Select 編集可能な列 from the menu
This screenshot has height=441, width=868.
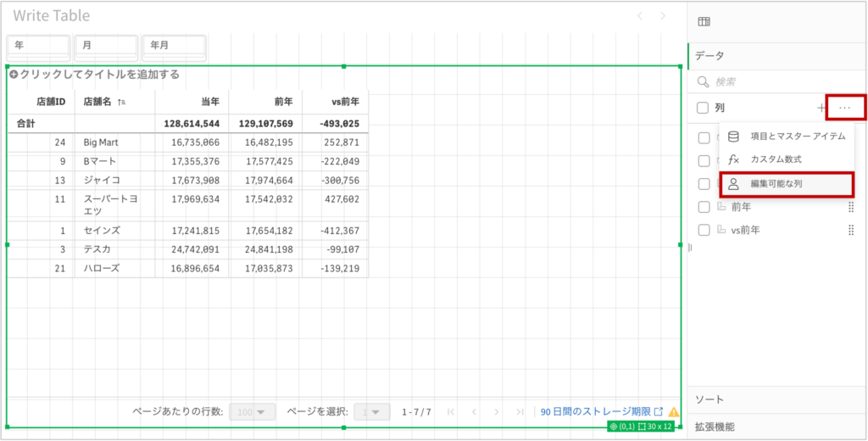click(787, 183)
